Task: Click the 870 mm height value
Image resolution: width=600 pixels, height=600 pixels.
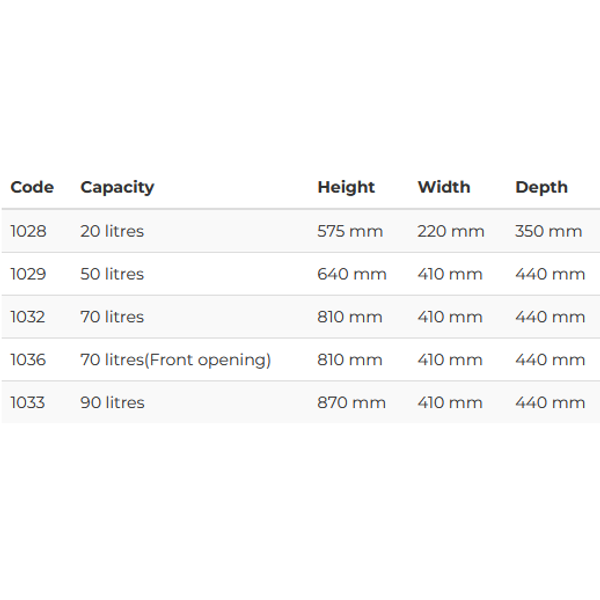Action: (x=352, y=403)
